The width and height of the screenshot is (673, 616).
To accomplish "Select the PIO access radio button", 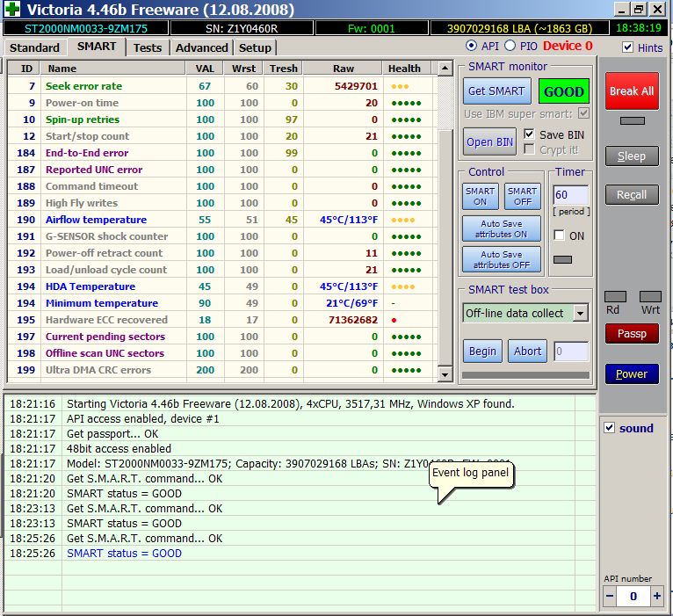I will (510, 46).
